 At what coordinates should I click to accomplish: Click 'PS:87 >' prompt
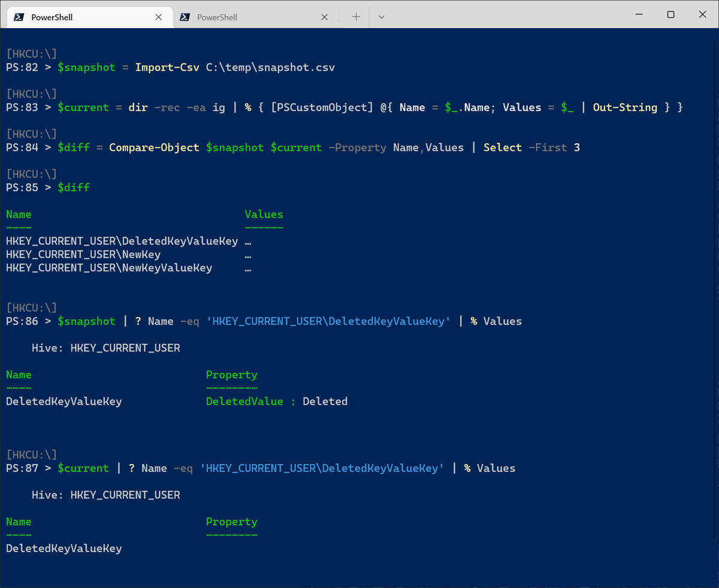pyautogui.click(x=28, y=468)
